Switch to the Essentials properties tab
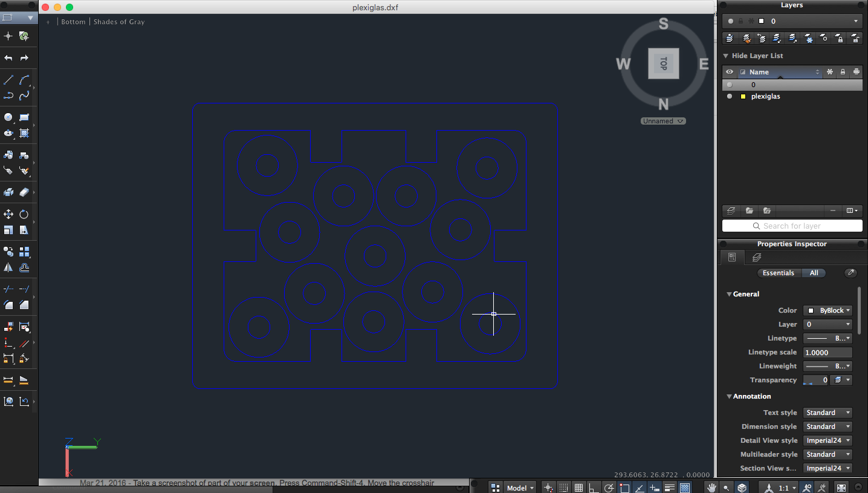 click(779, 273)
